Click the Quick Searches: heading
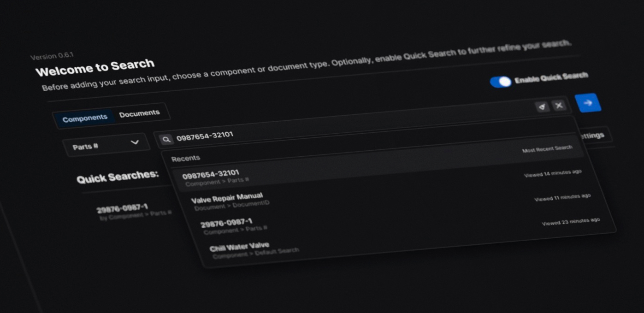This screenshot has width=644, height=313. coord(118,176)
